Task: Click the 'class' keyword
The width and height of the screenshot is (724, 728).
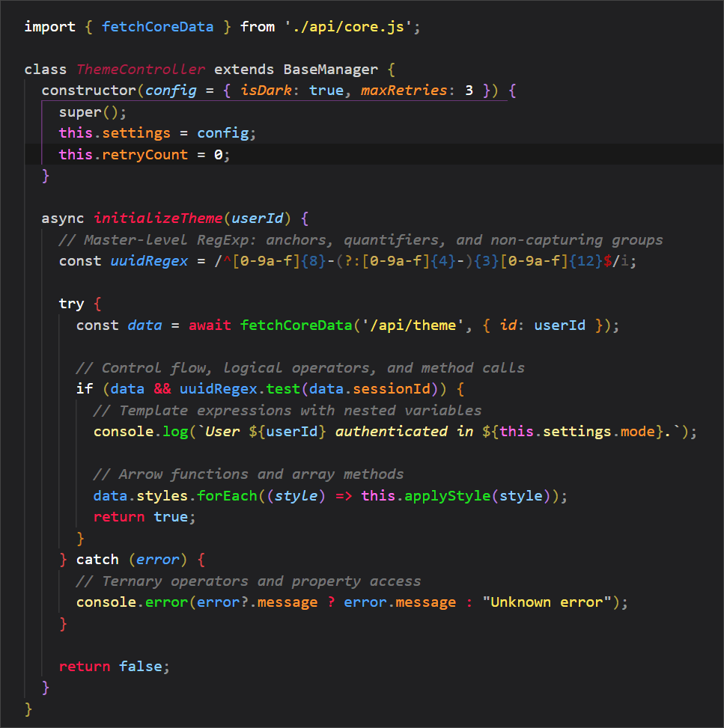Action: [x=46, y=69]
